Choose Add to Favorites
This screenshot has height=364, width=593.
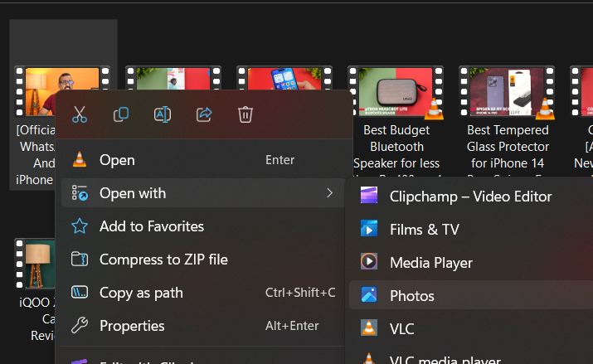(x=203, y=226)
